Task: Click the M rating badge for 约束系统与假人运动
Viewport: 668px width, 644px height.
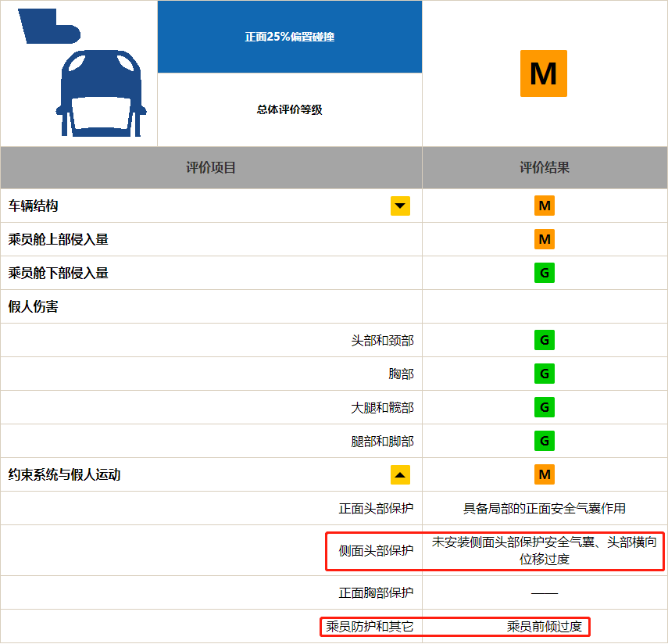Action: point(545,474)
